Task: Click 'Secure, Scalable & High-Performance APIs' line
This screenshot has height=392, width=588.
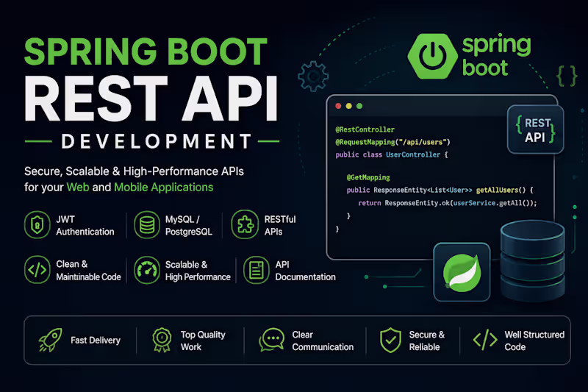Action: pyautogui.click(x=134, y=171)
